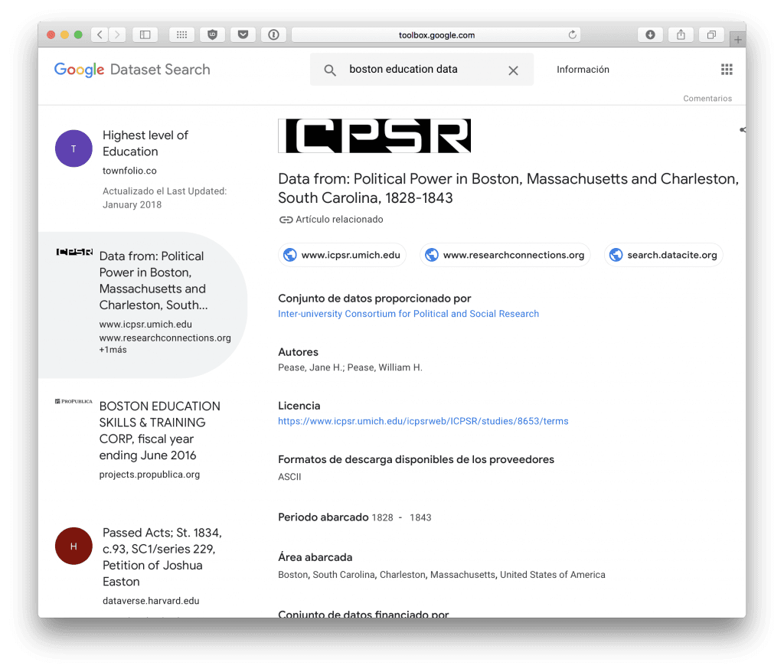Viewport: 784px width, 672px height.
Task: Show the Safari sidebar
Action: click(x=145, y=34)
